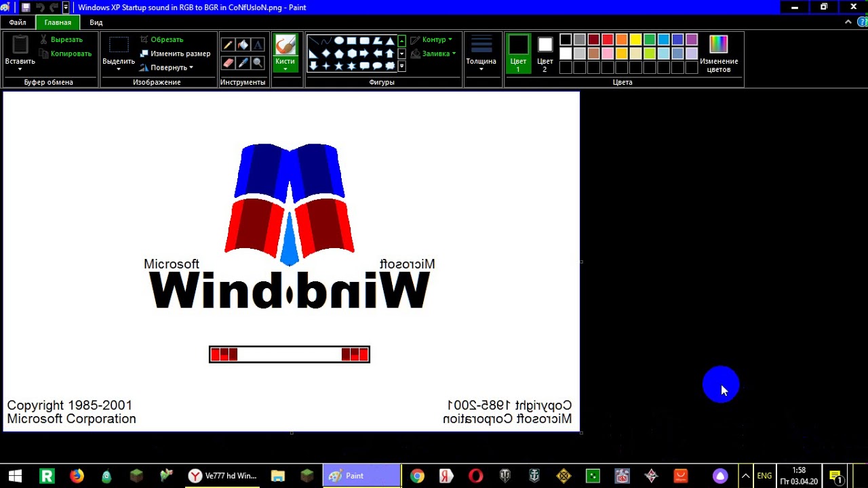Click the Paint help question mark icon
Image resolution: width=868 pixels, height=488 pixels.
click(862, 22)
